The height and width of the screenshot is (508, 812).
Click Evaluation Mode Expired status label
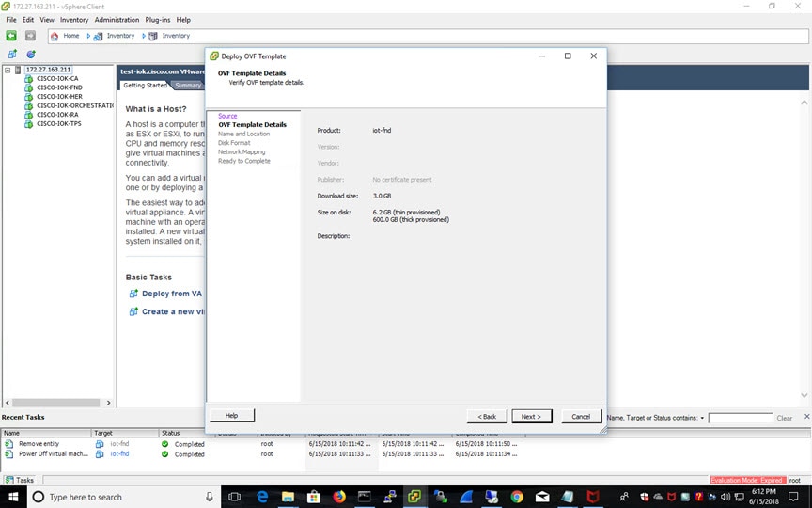click(748, 480)
